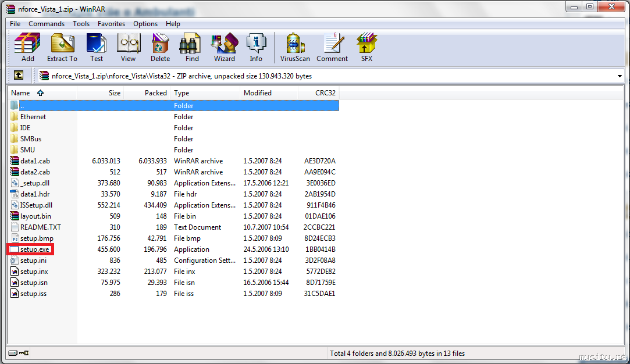Select the data1.hdr file name
Viewport: 630px width, 364px height.
(x=35, y=194)
